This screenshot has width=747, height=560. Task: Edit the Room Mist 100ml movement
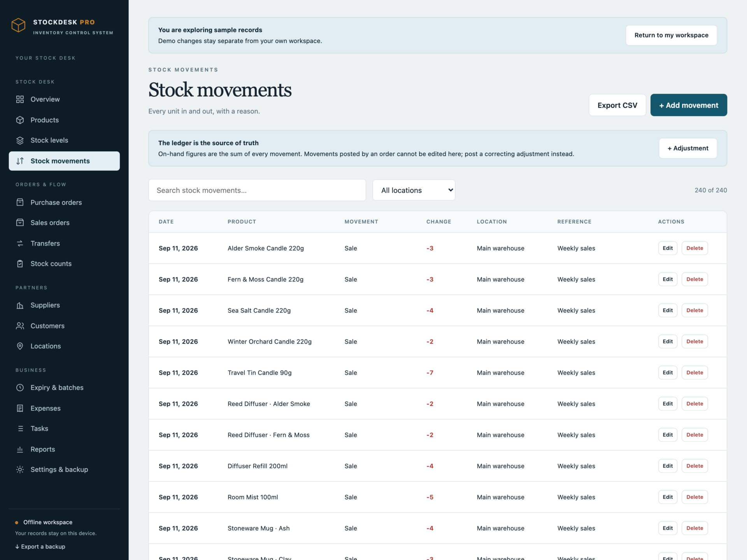click(668, 497)
